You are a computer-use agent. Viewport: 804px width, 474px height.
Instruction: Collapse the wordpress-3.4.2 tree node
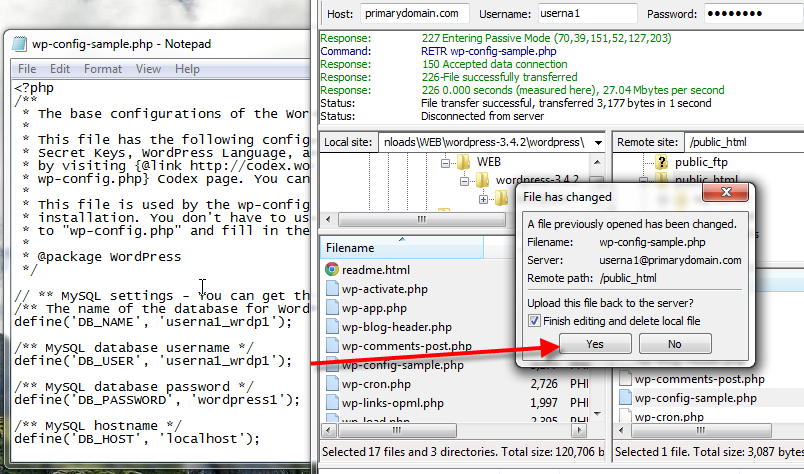click(465, 181)
